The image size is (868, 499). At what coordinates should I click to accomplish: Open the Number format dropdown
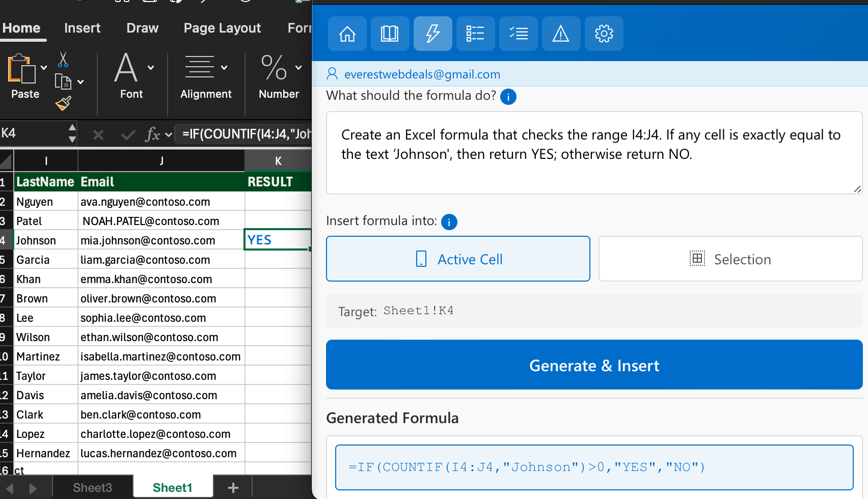coord(299,68)
